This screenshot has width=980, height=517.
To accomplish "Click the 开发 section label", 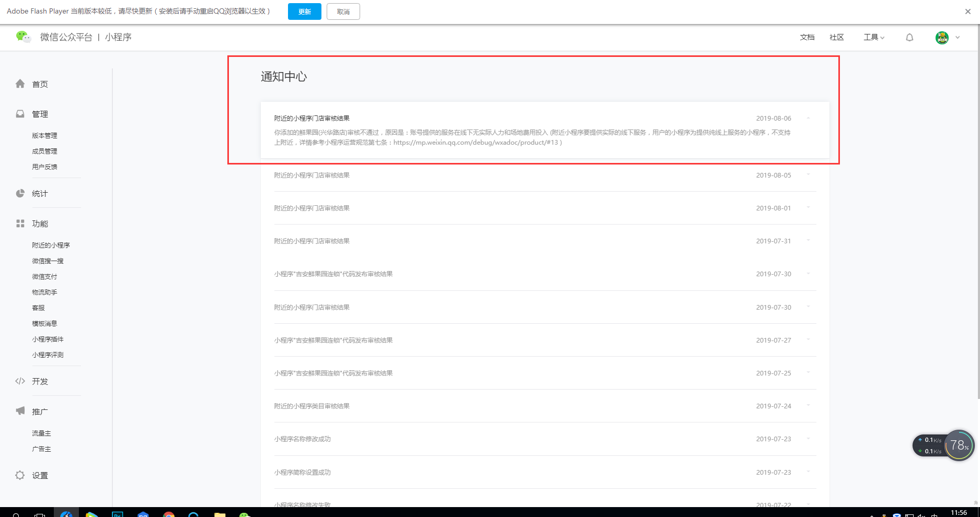I will [x=40, y=382].
